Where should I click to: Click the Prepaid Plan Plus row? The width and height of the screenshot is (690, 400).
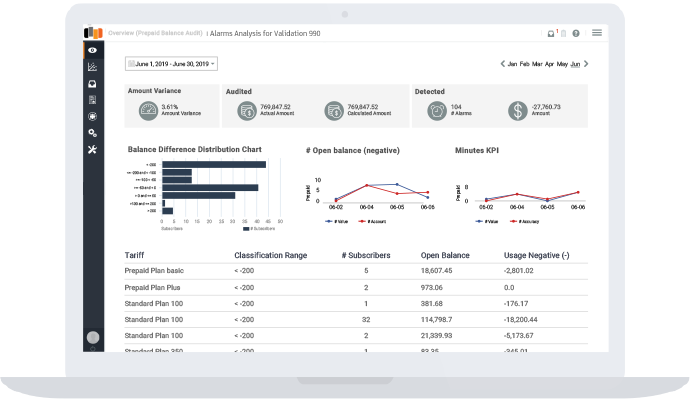356,287
